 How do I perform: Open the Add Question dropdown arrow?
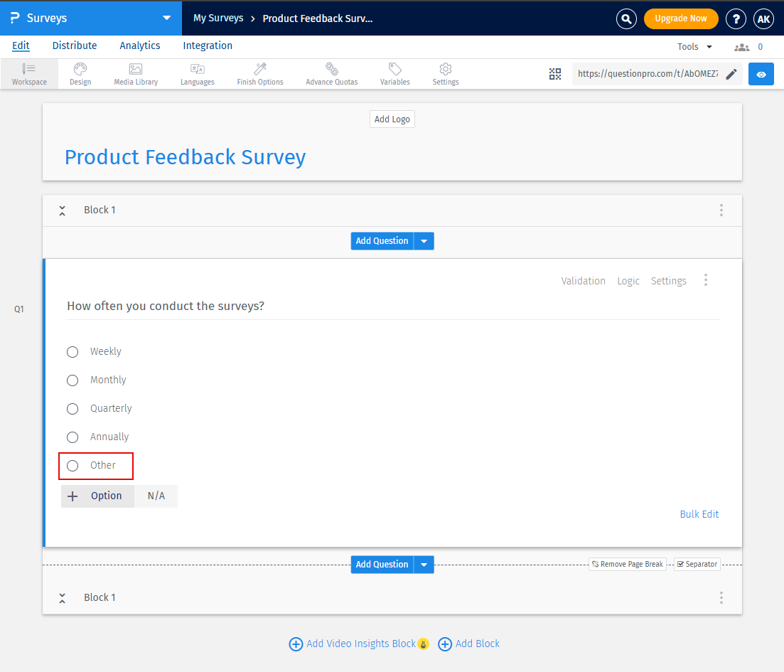tap(424, 240)
